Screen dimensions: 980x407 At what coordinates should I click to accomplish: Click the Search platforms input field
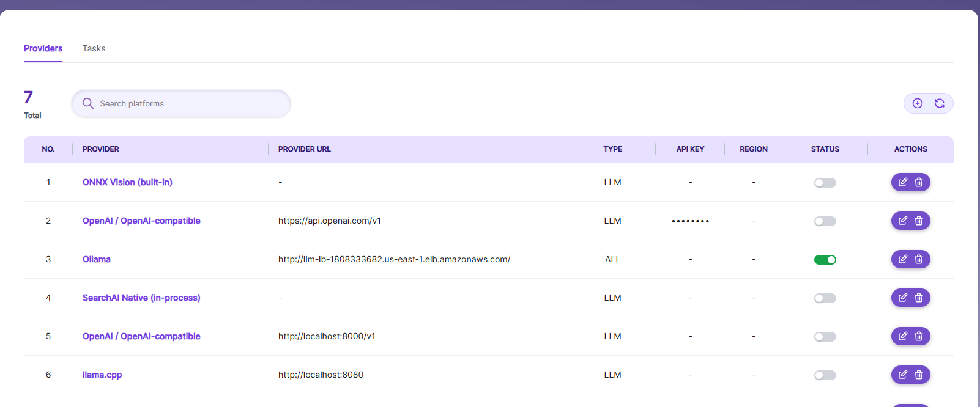181,104
